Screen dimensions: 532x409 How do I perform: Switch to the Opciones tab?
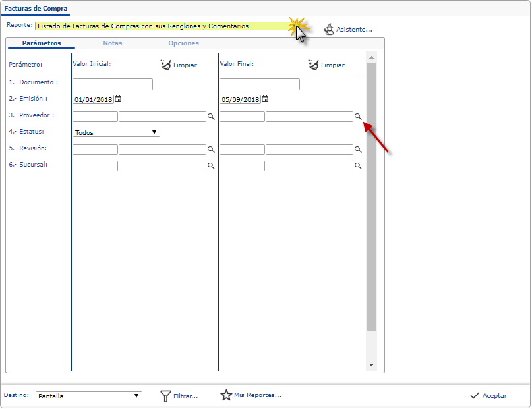[183, 43]
